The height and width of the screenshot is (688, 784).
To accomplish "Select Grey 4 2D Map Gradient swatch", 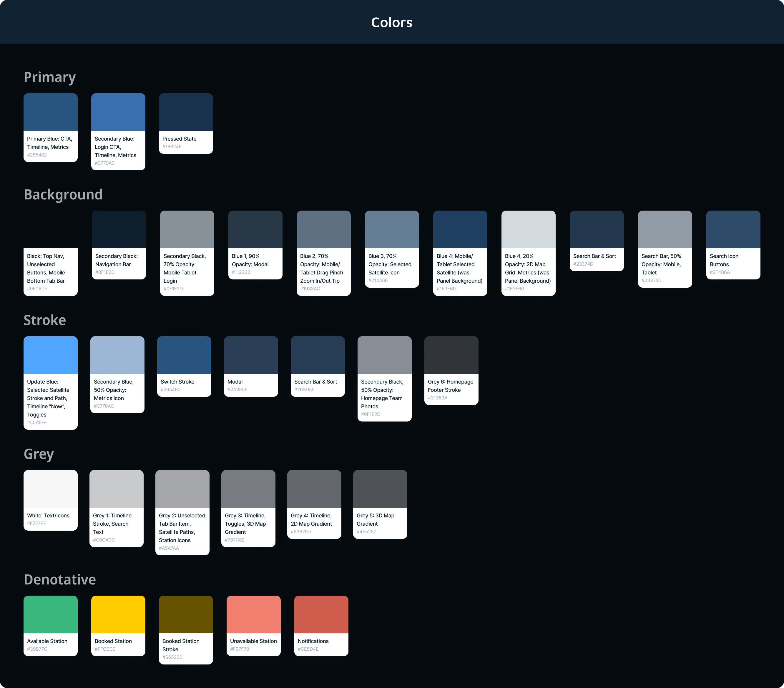I will (x=315, y=489).
